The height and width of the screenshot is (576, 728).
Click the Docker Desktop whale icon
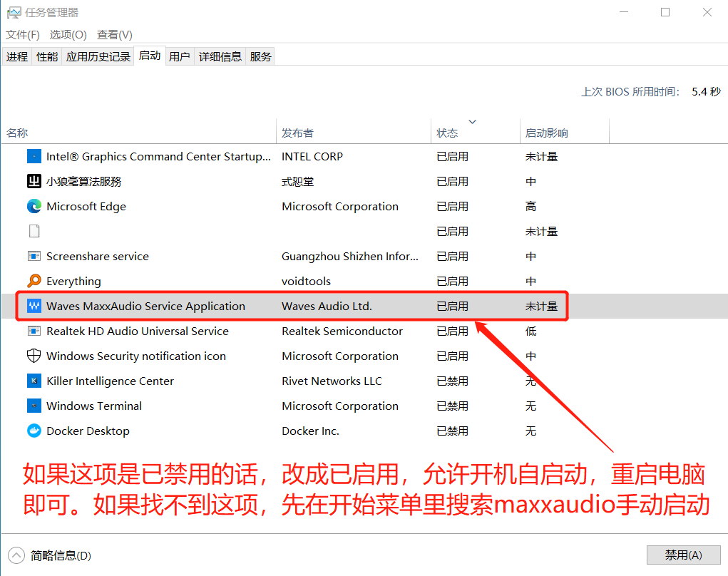click(x=34, y=431)
